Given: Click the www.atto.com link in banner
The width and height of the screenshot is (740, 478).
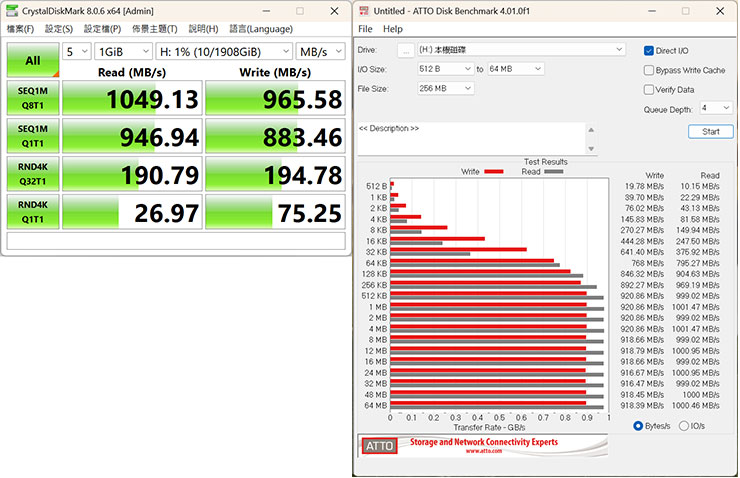Looking at the screenshot, I should click(x=484, y=451).
